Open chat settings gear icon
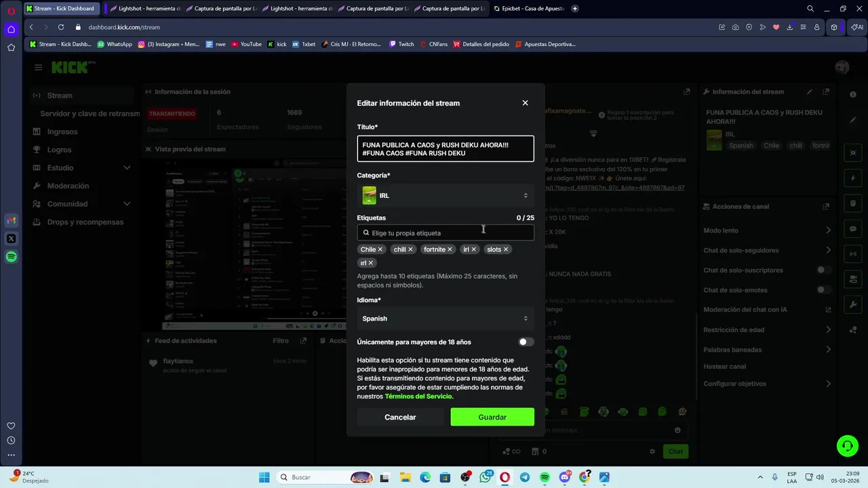The height and width of the screenshot is (488, 868). (652, 451)
